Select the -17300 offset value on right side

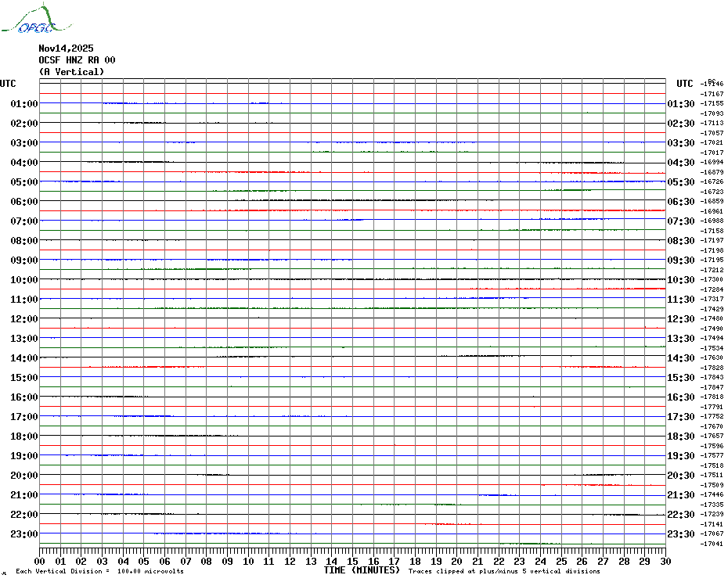[712, 280]
